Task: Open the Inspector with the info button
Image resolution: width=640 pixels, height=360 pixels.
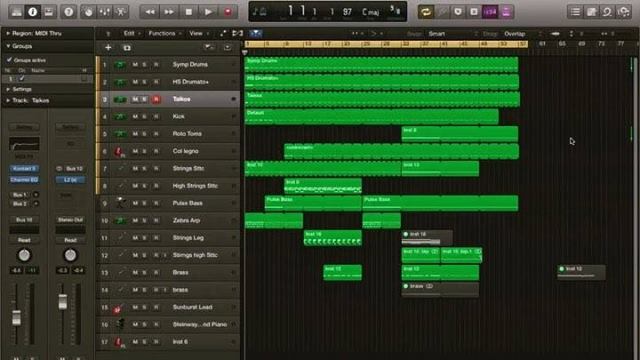Action: tap(33, 12)
